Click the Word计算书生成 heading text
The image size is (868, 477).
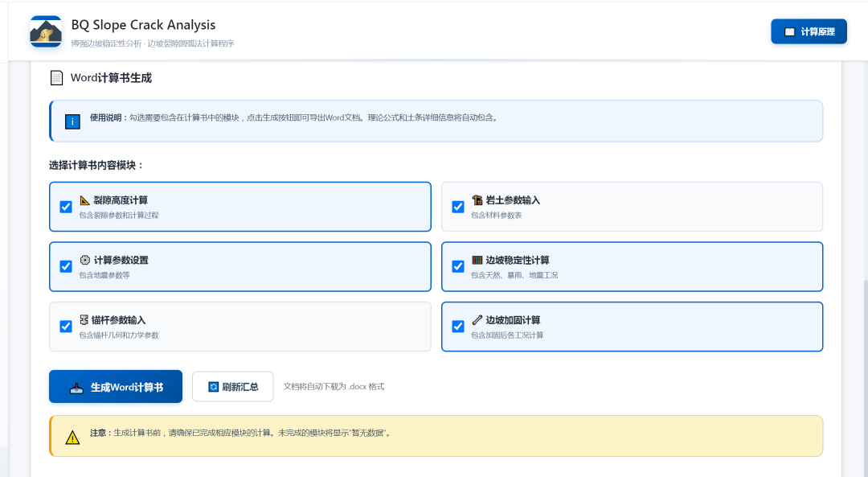click(x=111, y=78)
